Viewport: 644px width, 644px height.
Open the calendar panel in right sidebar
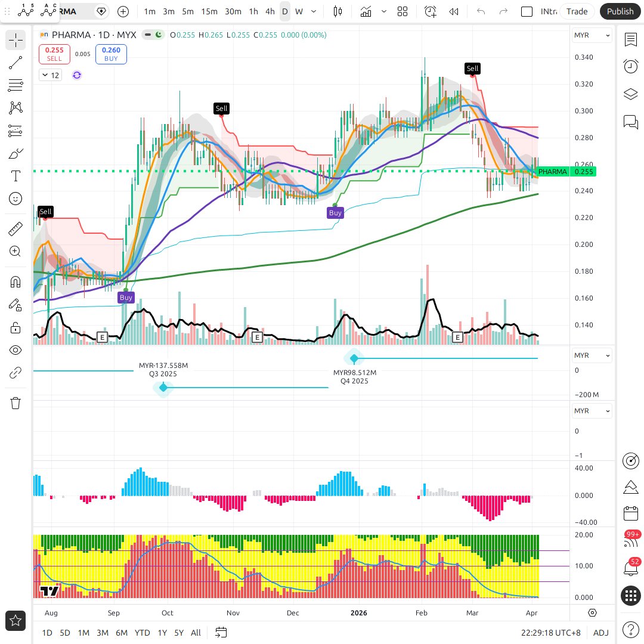click(x=630, y=513)
